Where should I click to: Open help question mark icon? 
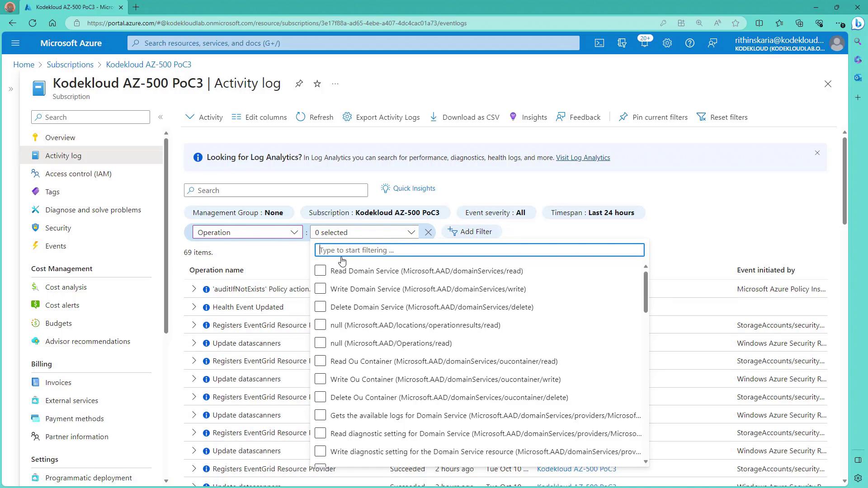click(x=690, y=43)
